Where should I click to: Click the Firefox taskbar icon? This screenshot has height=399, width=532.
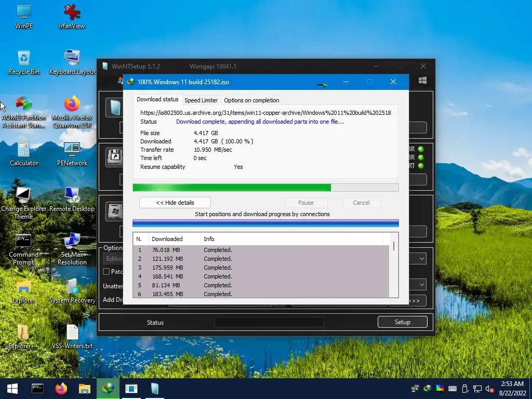[x=61, y=389]
